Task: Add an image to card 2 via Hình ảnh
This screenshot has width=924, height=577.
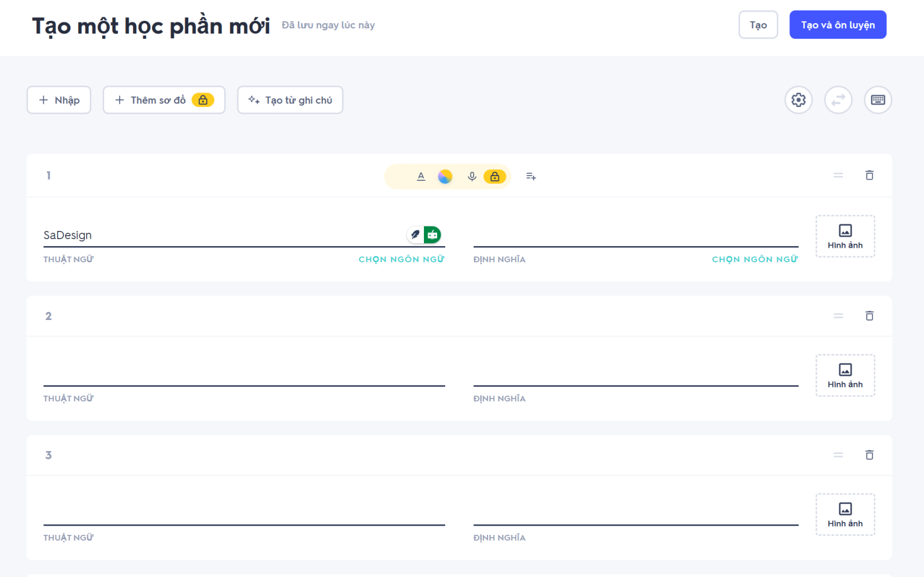Action: (845, 375)
